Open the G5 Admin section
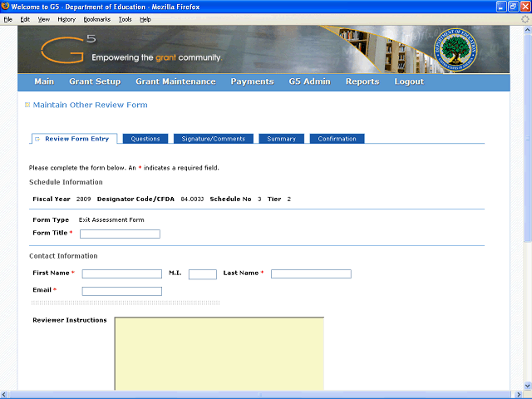This screenshot has width=532, height=399. 310,81
